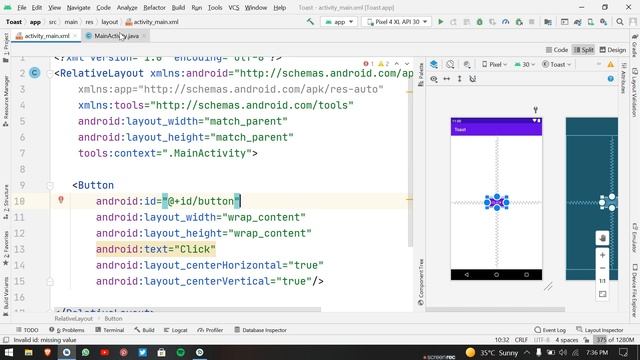Open Project Structure folder icon in toolbar

(x=548, y=22)
